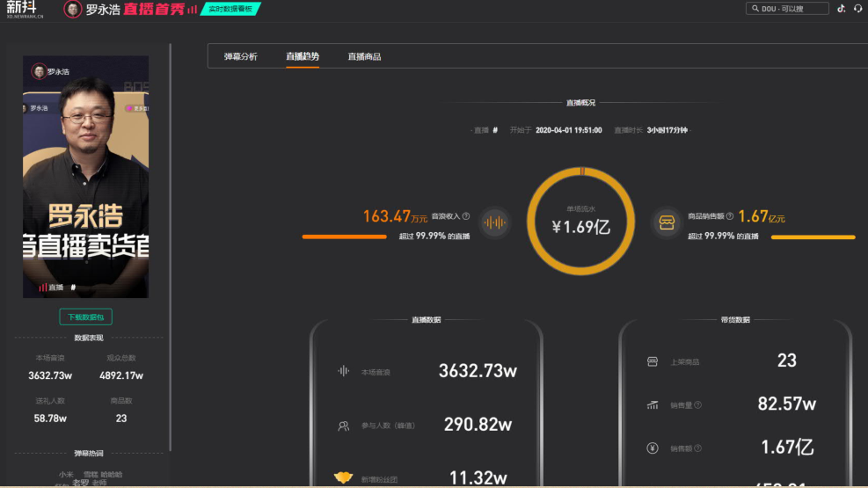Screen dimensions: 868x488
Task: Select the 直播趋势 tab
Action: point(303,56)
